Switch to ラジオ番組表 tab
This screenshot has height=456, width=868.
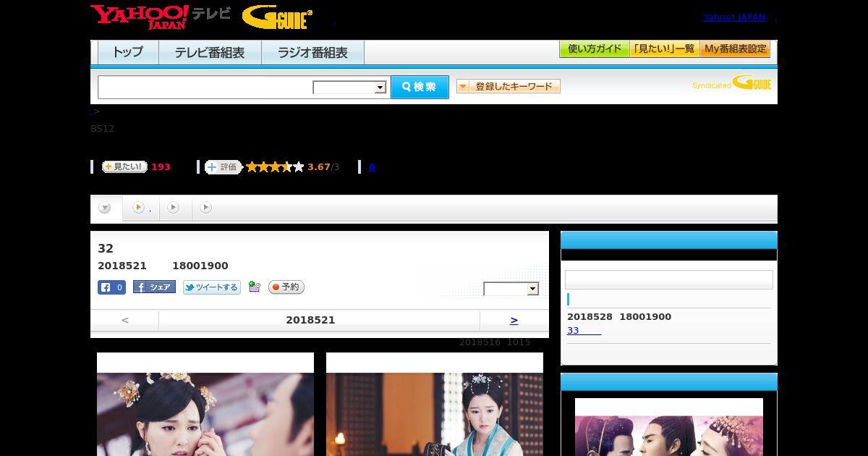click(312, 53)
